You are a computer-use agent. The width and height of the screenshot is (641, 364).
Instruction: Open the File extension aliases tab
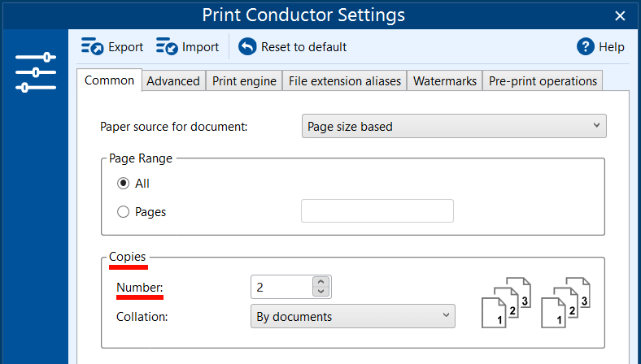pos(345,81)
